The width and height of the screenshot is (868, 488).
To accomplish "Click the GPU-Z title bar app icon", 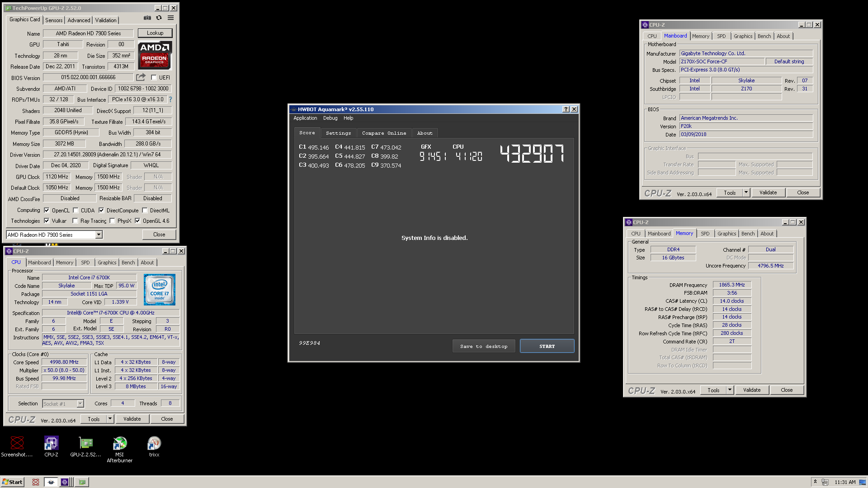I will 9,8.
